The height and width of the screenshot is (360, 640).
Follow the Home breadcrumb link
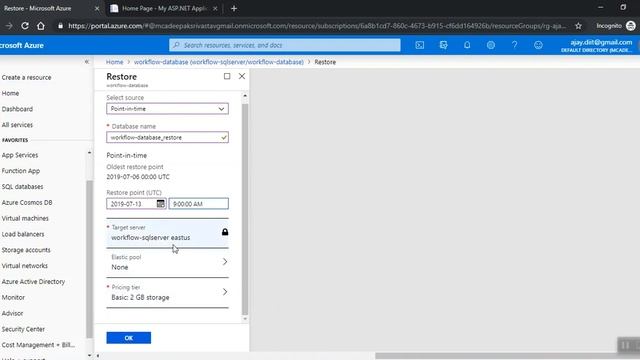click(114, 62)
